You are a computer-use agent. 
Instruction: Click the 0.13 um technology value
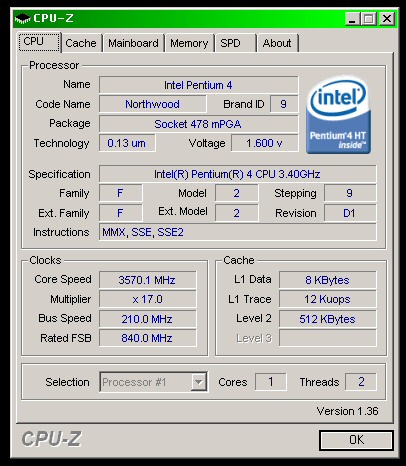[127, 143]
